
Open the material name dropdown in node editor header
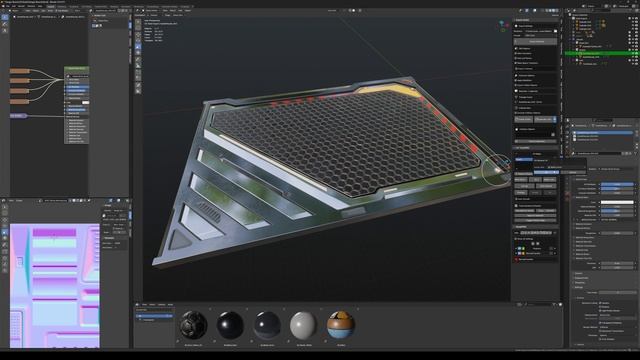click(106, 11)
